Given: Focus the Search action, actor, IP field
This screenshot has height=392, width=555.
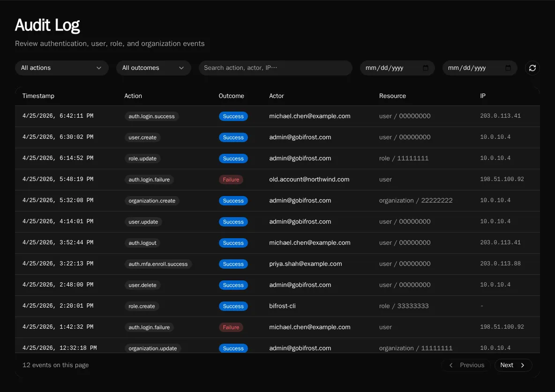Looking at the screenshot, I should coord(275,68).
